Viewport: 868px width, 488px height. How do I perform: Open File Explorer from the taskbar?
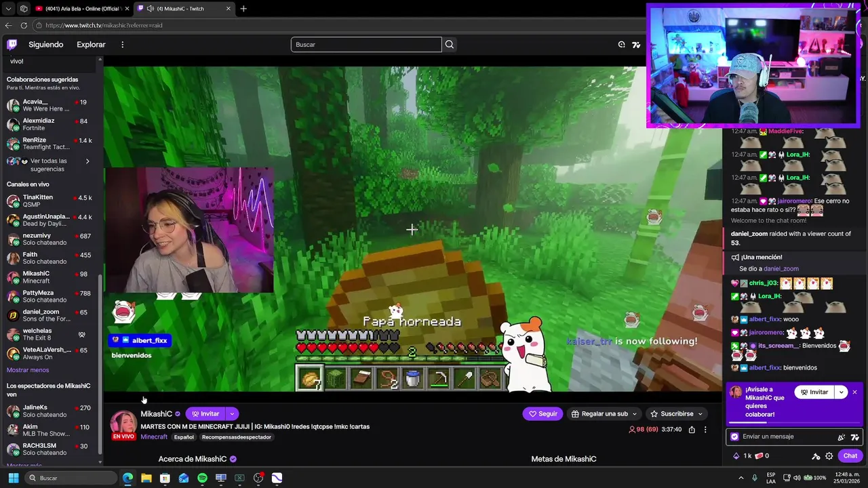click(x=146, y=478)
